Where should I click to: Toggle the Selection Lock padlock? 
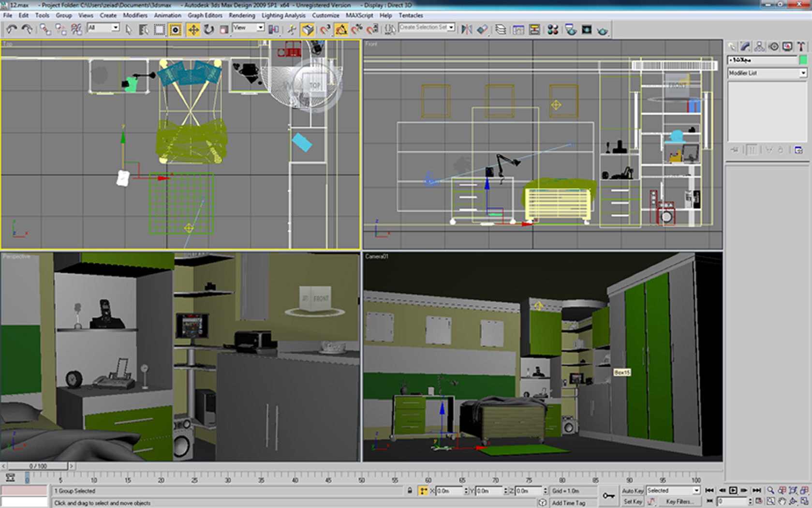(x=410, y=491)
